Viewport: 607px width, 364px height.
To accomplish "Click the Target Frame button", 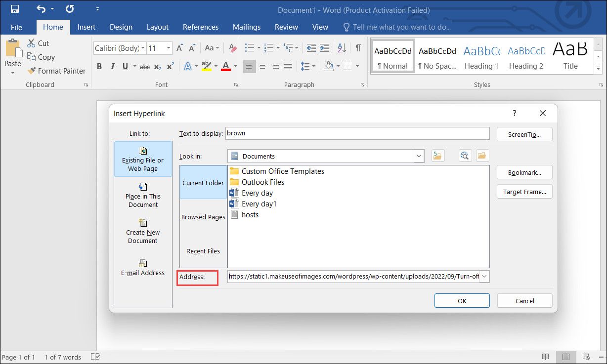I will (524, 192).
